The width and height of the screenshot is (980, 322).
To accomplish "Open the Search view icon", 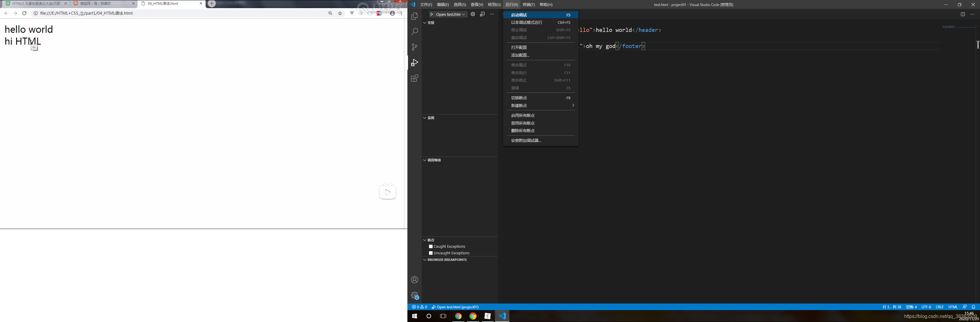I will pyautogui.click(x=414, y=32).
